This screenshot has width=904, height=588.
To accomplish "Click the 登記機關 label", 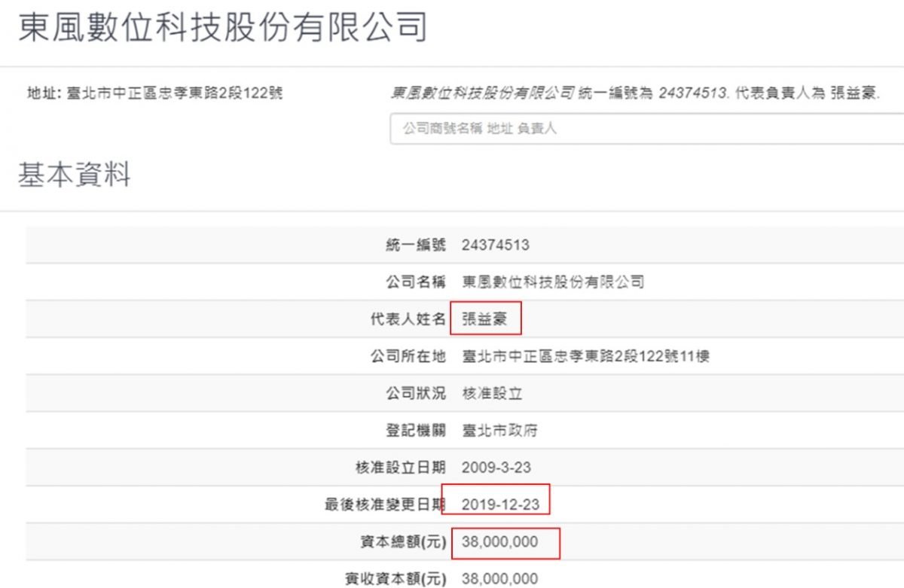I will point(415,431).
